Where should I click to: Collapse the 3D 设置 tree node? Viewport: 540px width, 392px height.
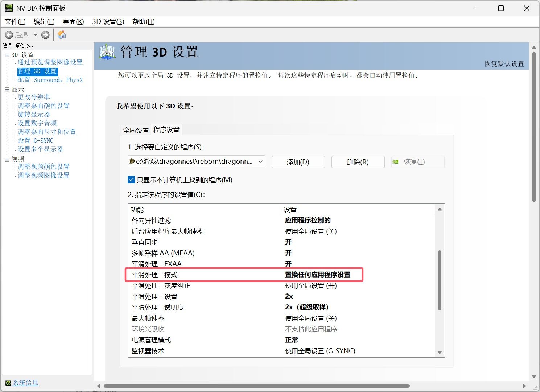click(7, 55)
